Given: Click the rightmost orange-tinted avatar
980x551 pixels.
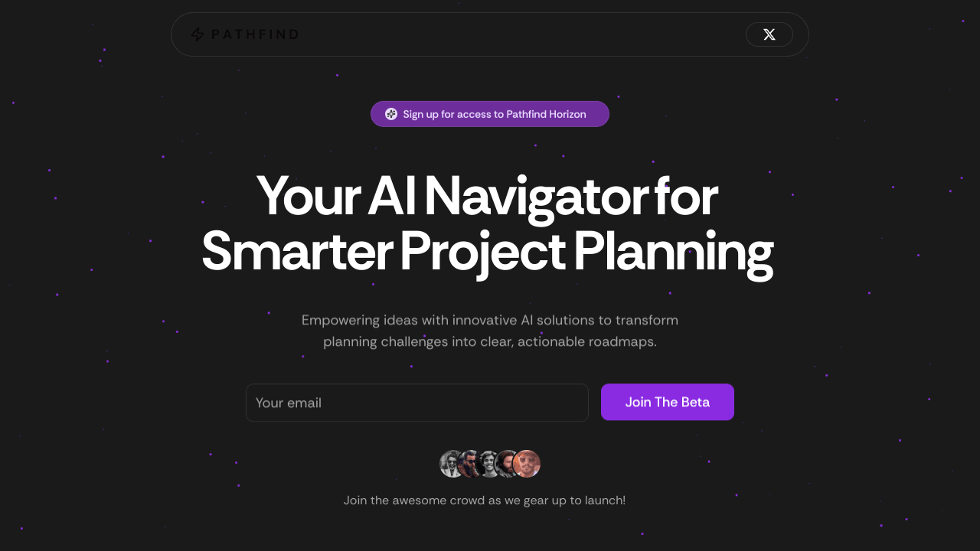Looking at the screenshot, I should click(x=528, y=464).
